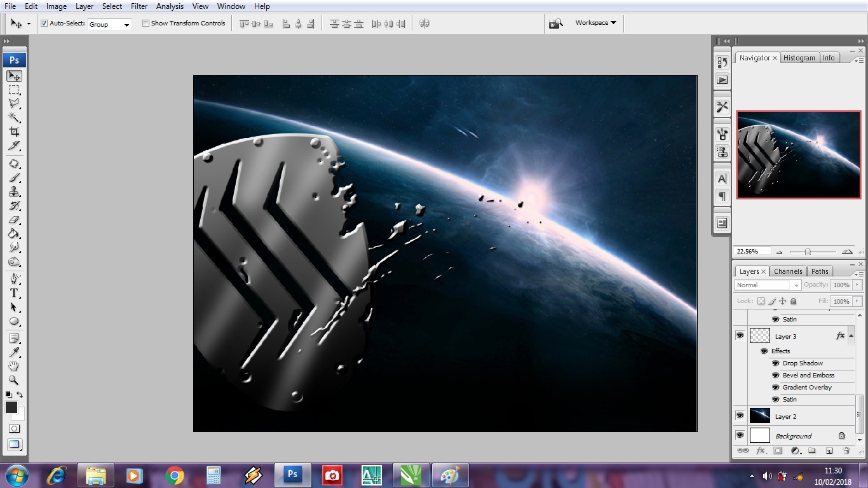This screenshot has width=868, height=488.
Task: Select the Pen tool
Action: click(x=14, y=278)
